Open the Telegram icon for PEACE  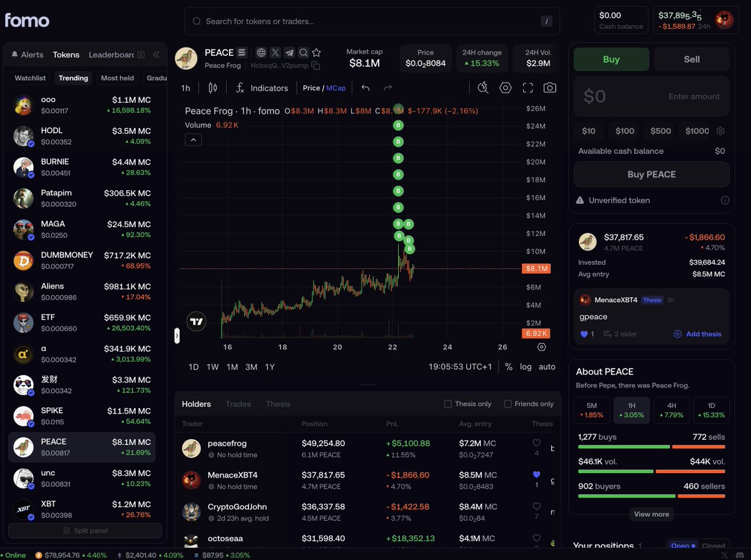[289, 53]
